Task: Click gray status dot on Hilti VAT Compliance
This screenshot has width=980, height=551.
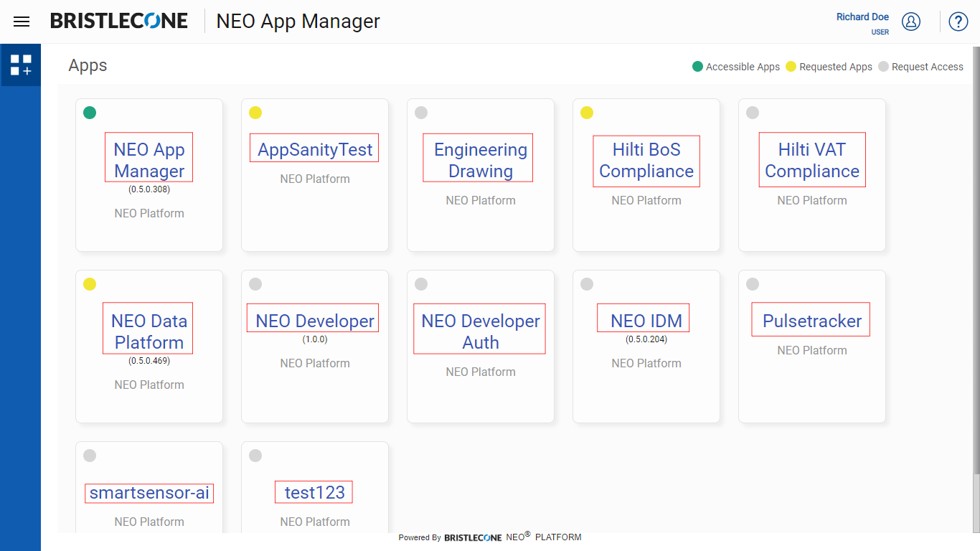Action: point(753,113)
